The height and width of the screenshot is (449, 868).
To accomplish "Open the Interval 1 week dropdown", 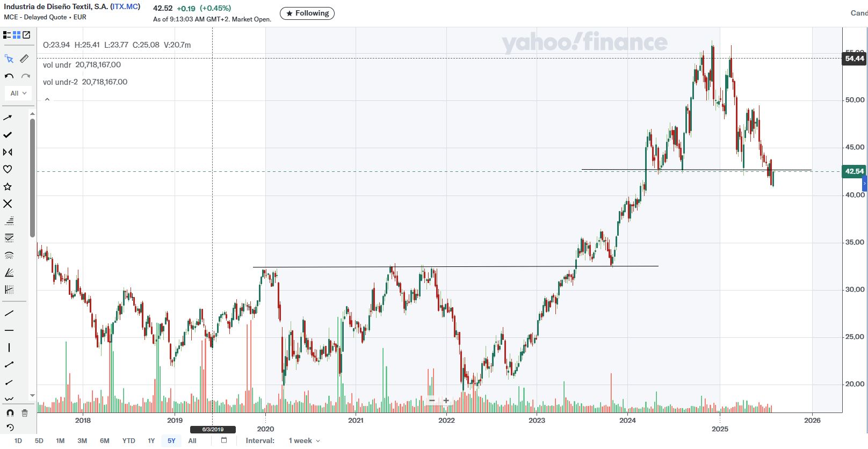I will pos(304,441).
